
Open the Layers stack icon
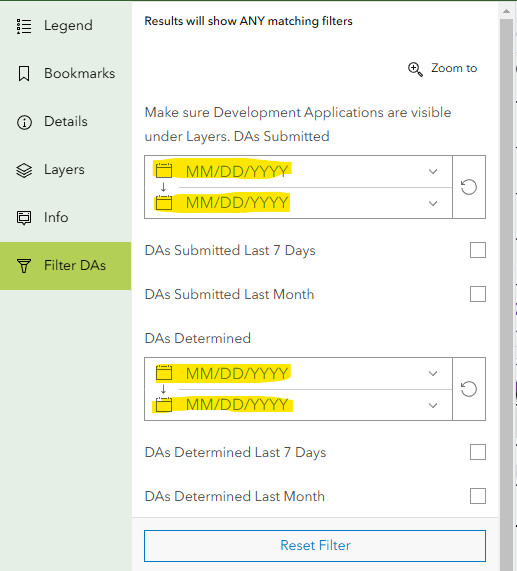24,170
